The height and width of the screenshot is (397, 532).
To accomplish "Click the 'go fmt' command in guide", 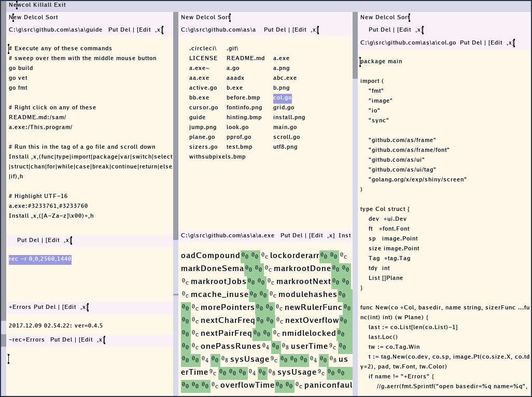I will click(18, 88).
